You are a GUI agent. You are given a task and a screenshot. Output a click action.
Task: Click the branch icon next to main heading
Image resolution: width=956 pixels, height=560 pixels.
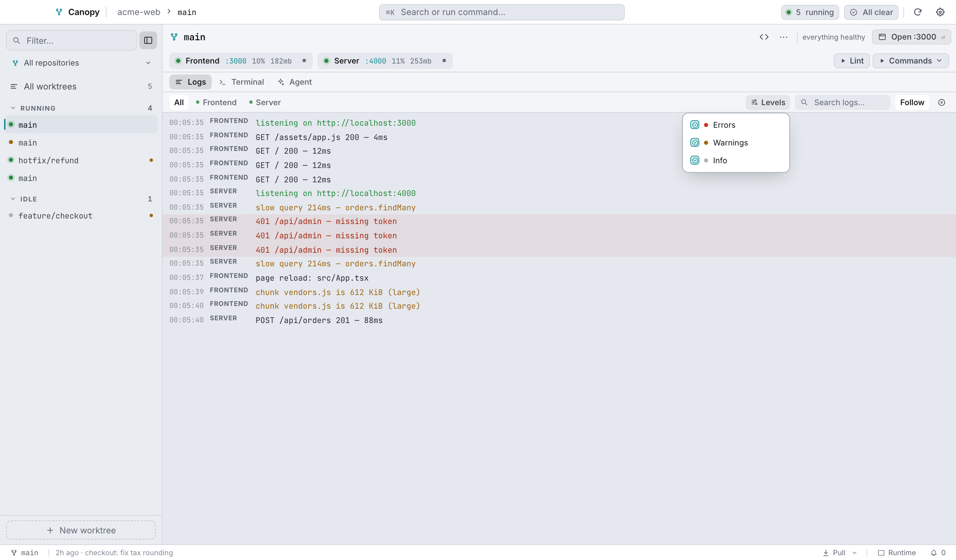pos(174,37)
